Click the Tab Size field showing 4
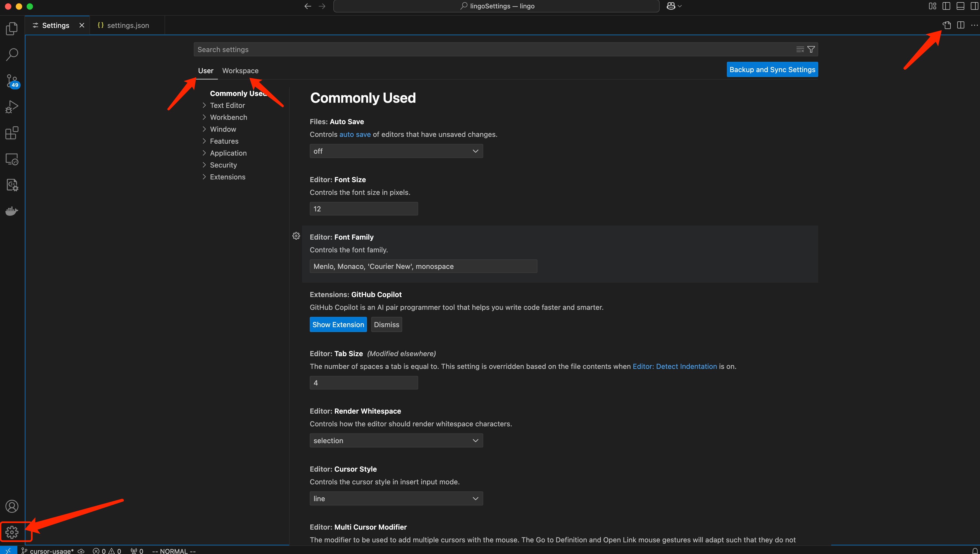The height and width of the screenshot is (554, 980). click(364, 383)
